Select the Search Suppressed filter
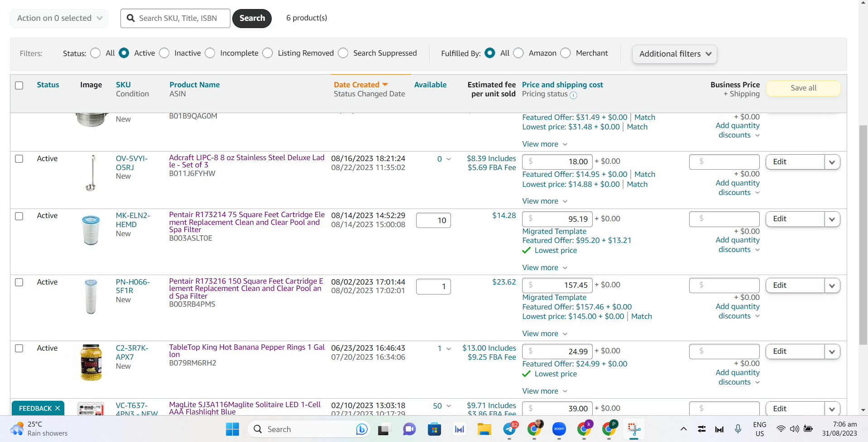This screenshot has width=868, height=442. pos(343,53)
